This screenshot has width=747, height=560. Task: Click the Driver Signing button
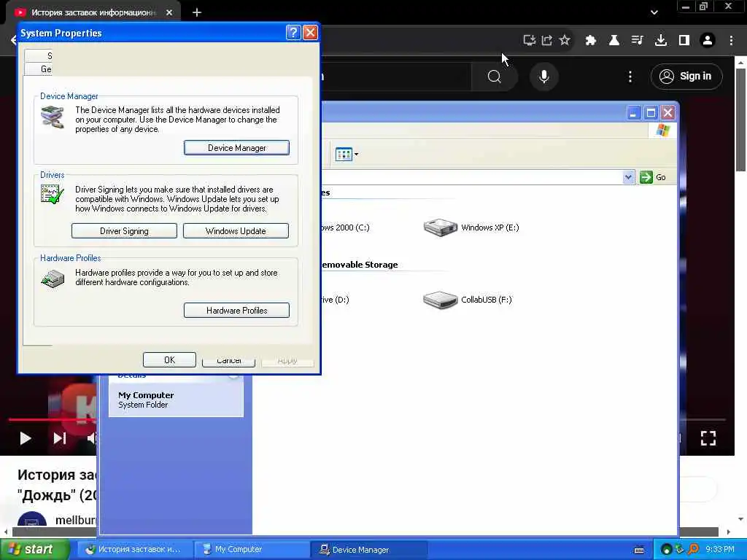124,231
